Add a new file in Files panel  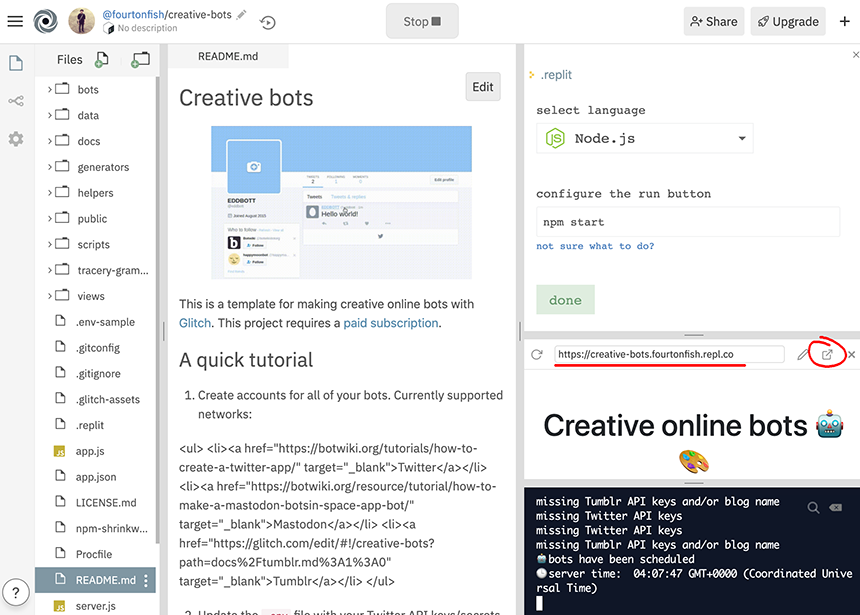point(101,59)
